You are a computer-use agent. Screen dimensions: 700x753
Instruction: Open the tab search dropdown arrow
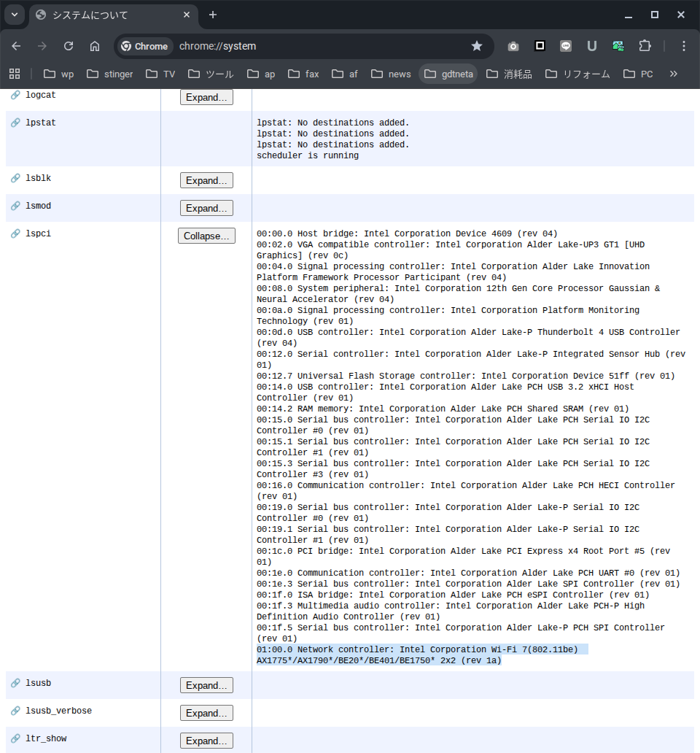point(15,15)
